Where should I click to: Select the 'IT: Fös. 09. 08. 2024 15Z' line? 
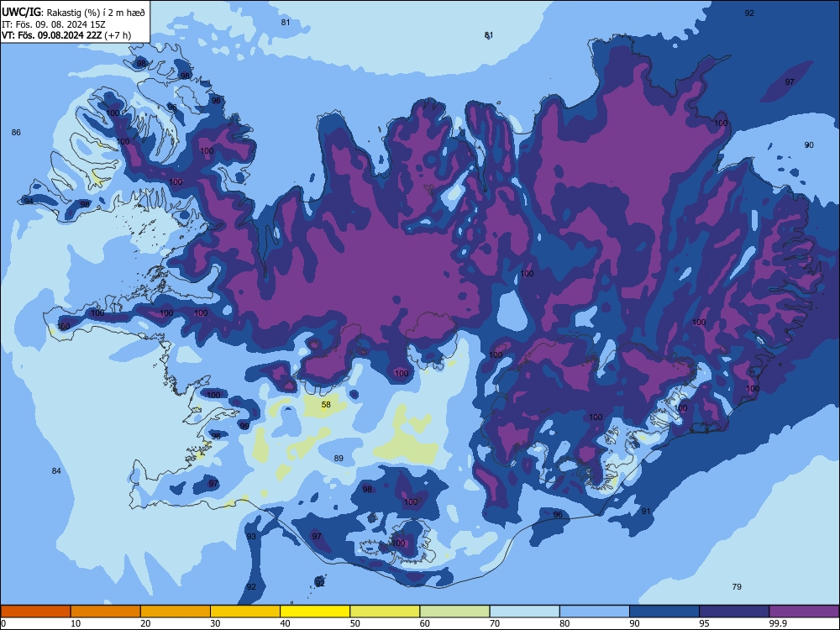pyautogui.click(x=54, y=24)
